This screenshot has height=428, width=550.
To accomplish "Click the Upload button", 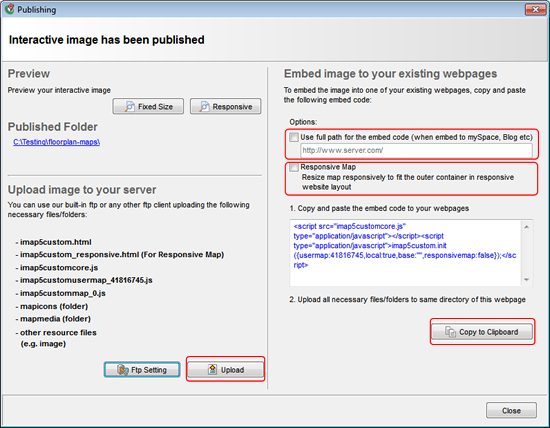I will point(226,370).
